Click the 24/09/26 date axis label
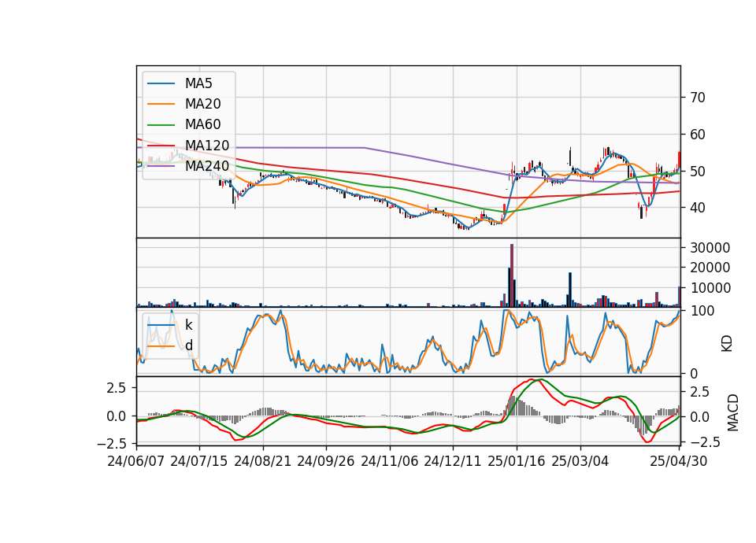Image resolution: width=756 pixels, height=543 pixels. [x=325, y=461]
